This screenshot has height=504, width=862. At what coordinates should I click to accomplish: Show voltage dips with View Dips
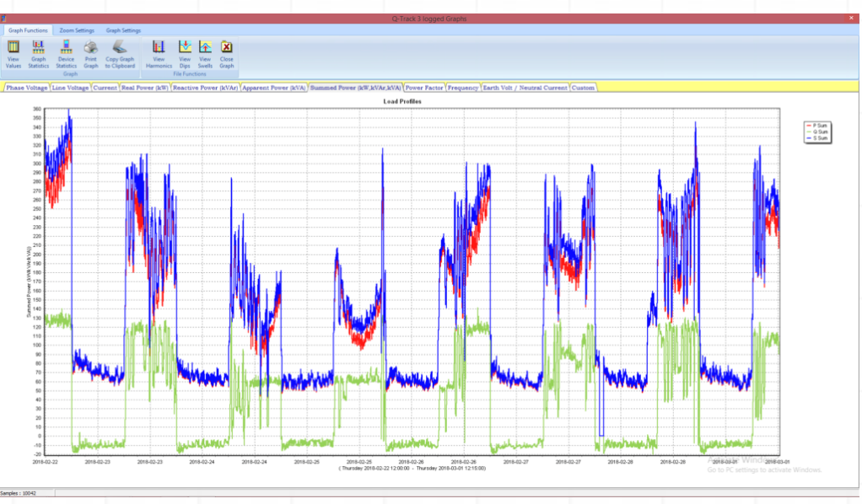pyautogui.click(x=185, y=52)
